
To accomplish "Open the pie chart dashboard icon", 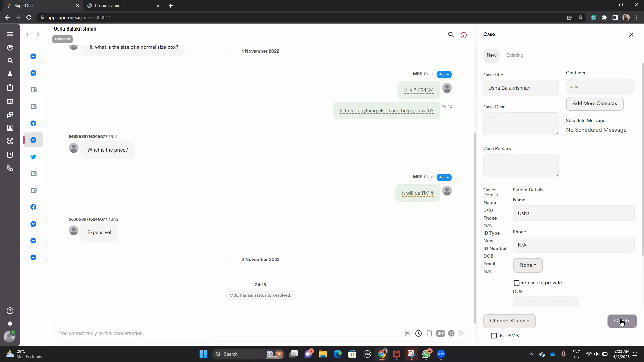I will pyautogui.click(x=10, y=48).
